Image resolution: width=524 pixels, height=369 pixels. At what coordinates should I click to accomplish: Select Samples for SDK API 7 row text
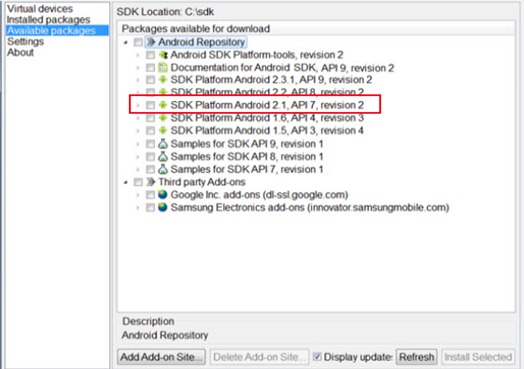pyautogui.click(x=247, y=169)
